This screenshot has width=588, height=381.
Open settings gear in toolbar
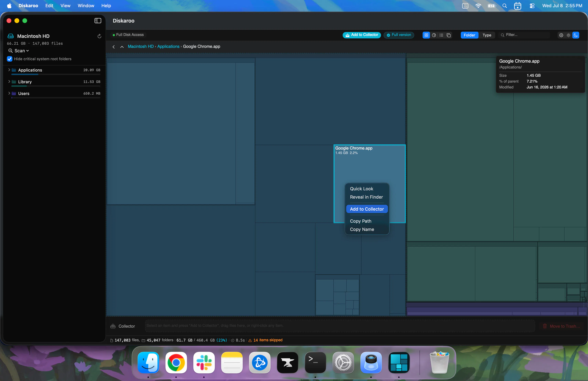[x=561, y=35]
